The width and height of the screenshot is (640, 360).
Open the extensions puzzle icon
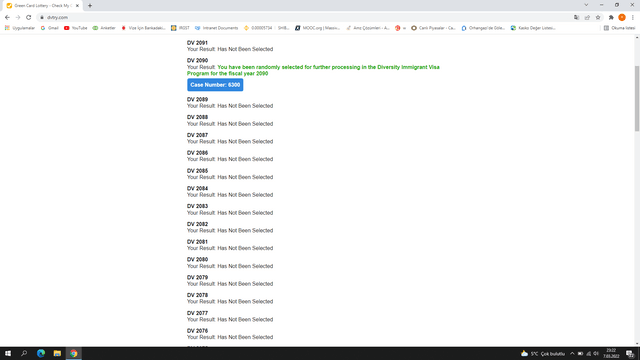pyautogui.click(x=611, y=18)
